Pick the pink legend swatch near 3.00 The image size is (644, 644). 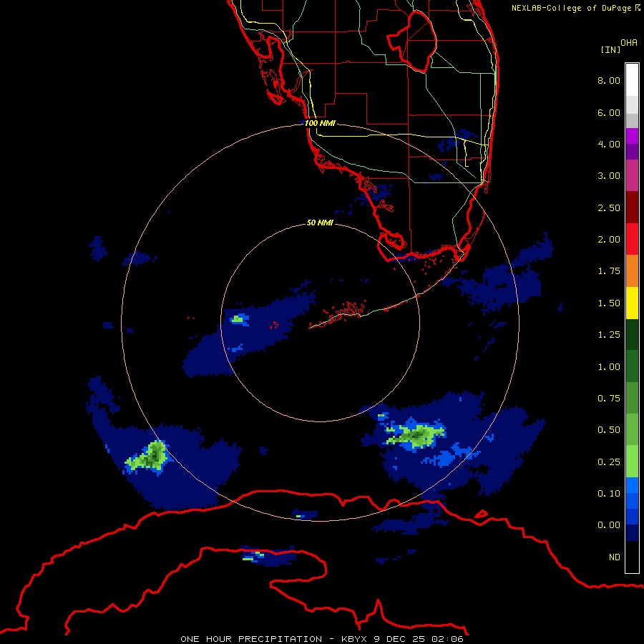tap(632, 176)
